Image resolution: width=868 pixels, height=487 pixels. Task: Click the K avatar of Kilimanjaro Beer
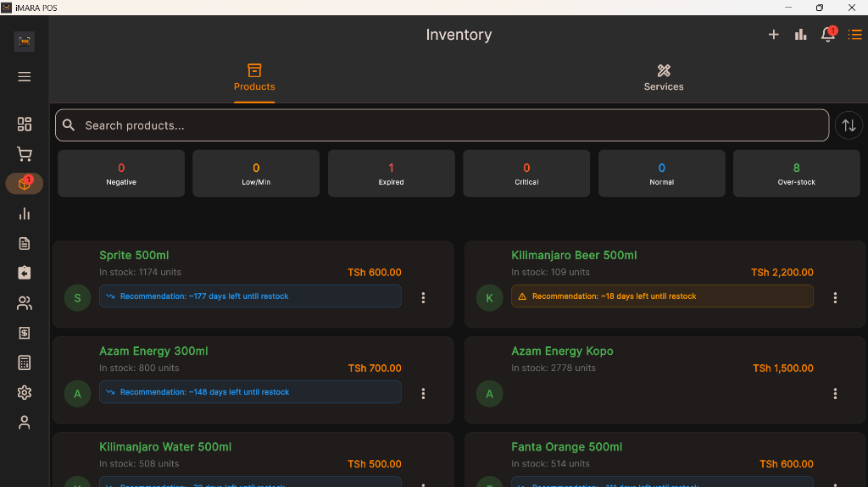(489, 298)
